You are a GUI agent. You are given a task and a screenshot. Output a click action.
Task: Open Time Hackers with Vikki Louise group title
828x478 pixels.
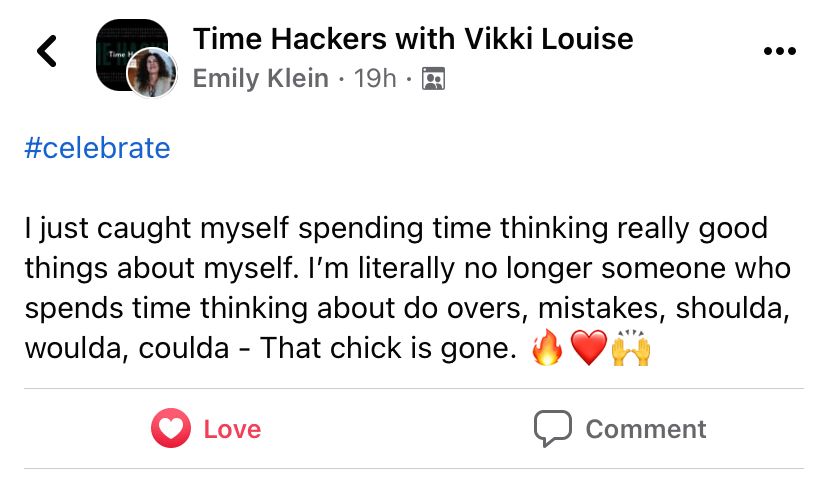point(413,39)
